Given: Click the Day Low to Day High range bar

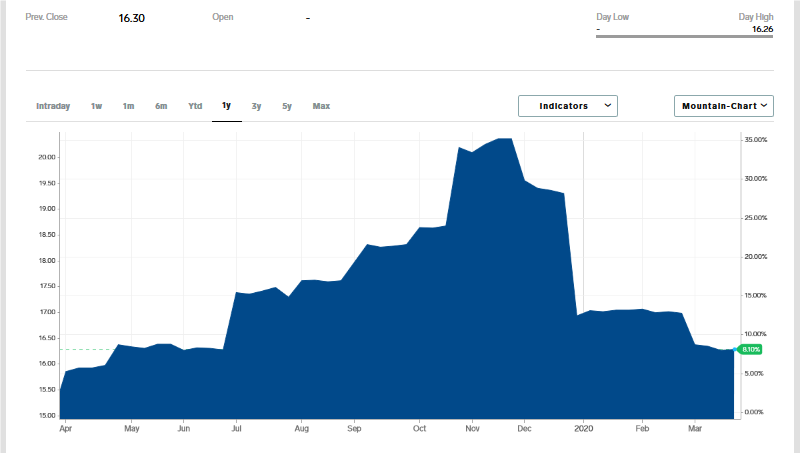Looking at the screenshot, I should point(684,37).
